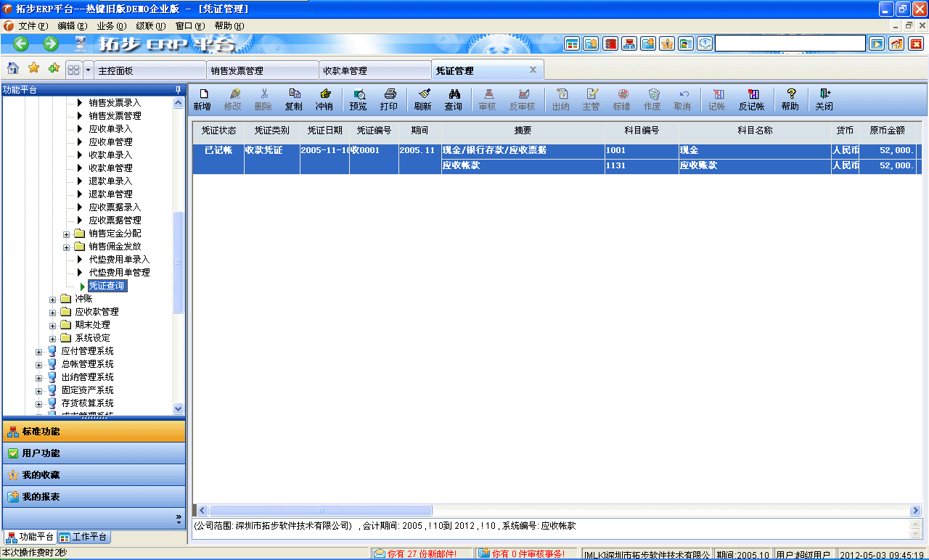Click the 新增 new voucher icon

tap(204, 99)
